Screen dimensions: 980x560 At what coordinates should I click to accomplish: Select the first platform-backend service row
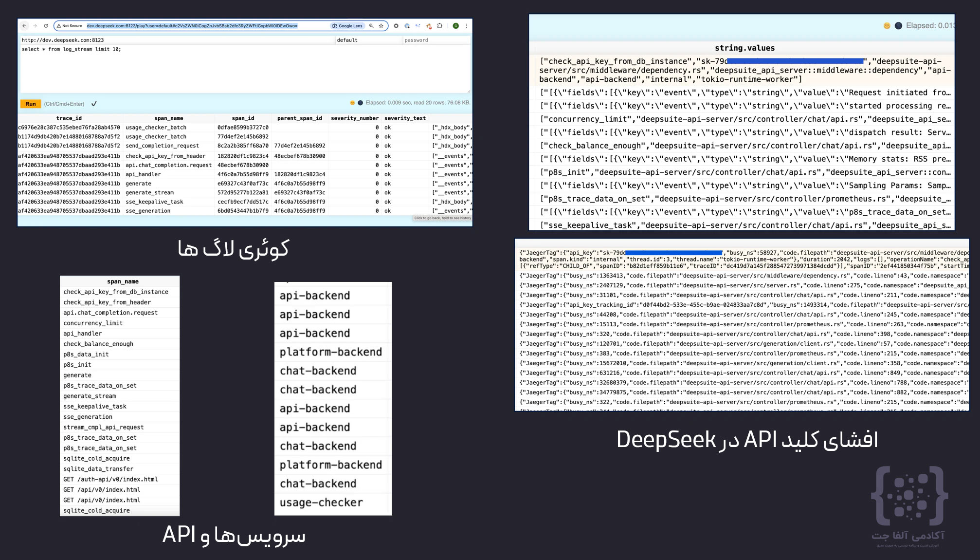coord(333,352)
